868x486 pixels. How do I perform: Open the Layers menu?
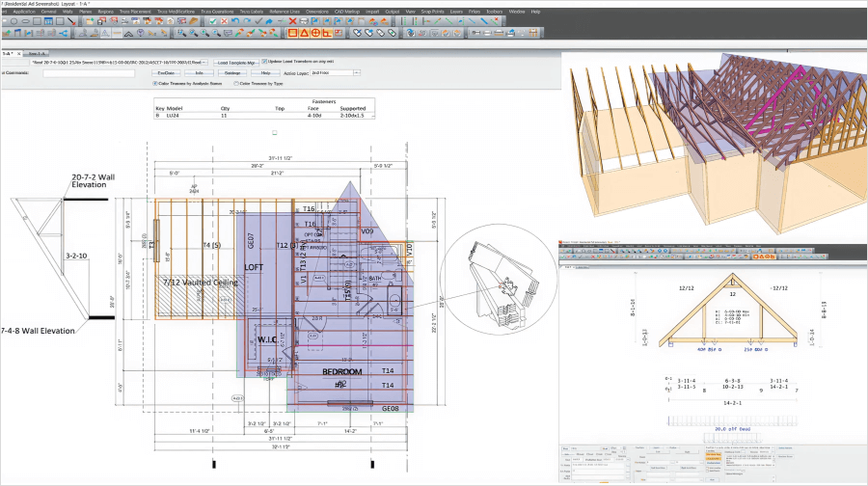point(457,11)
